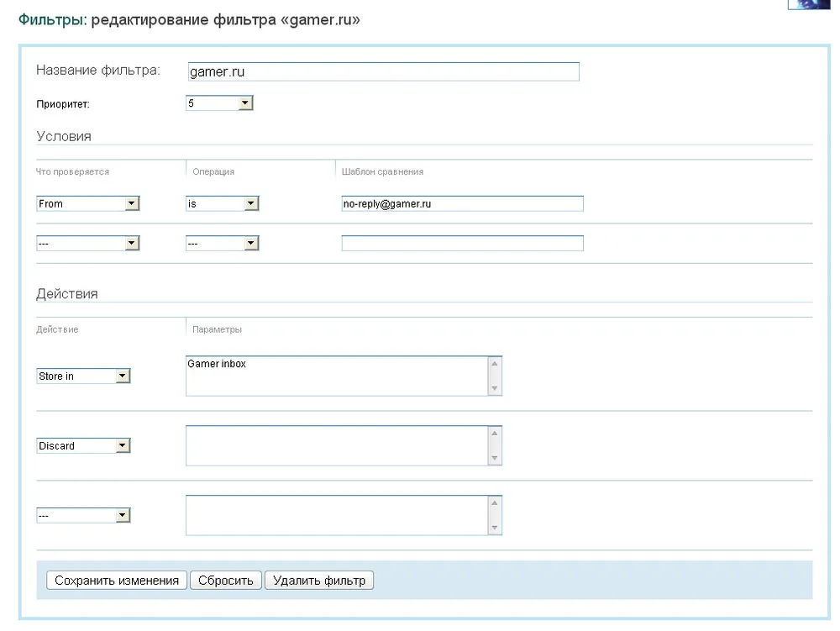This screenshot has height=631, width=840.
Task: Click the third action's empty parameters area
Action: [336, 515]
